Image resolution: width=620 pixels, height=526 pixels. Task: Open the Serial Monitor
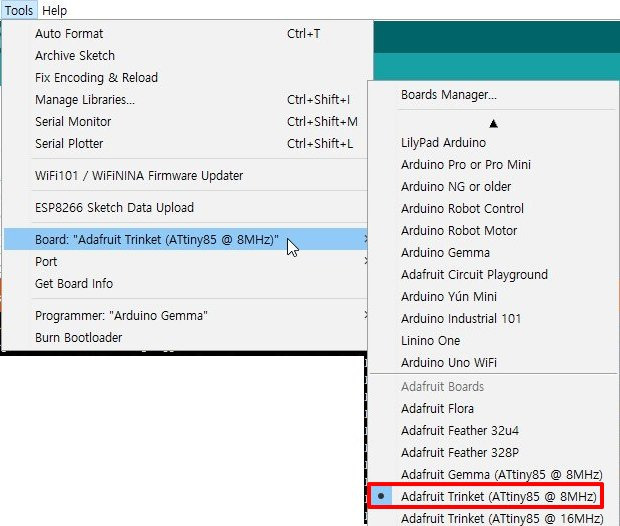coord(186,121)
